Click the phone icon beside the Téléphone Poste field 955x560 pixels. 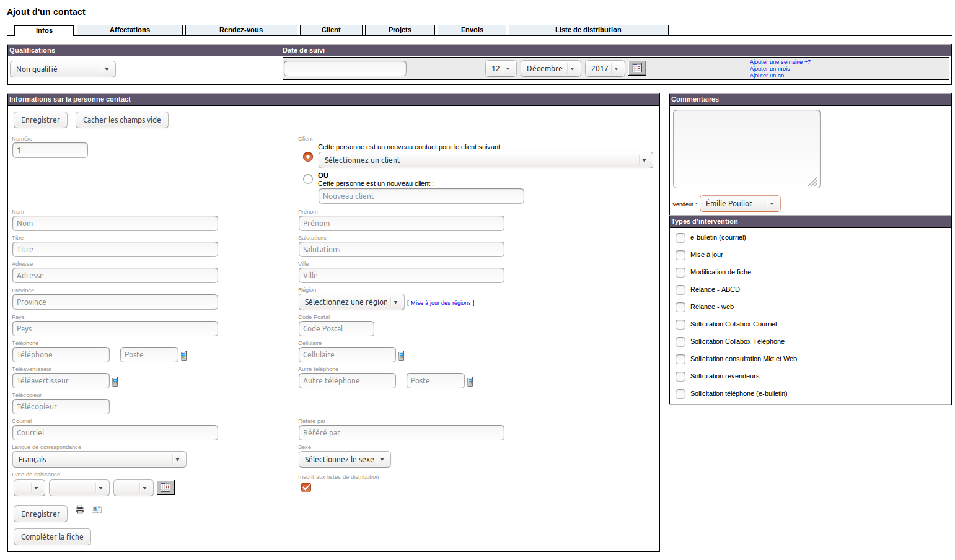[184, 356]
